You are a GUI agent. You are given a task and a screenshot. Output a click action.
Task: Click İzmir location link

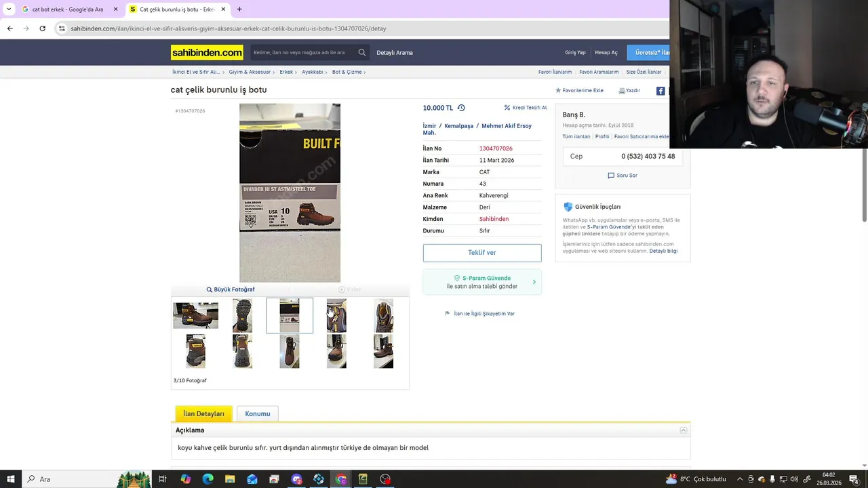(x=429, y=126)
